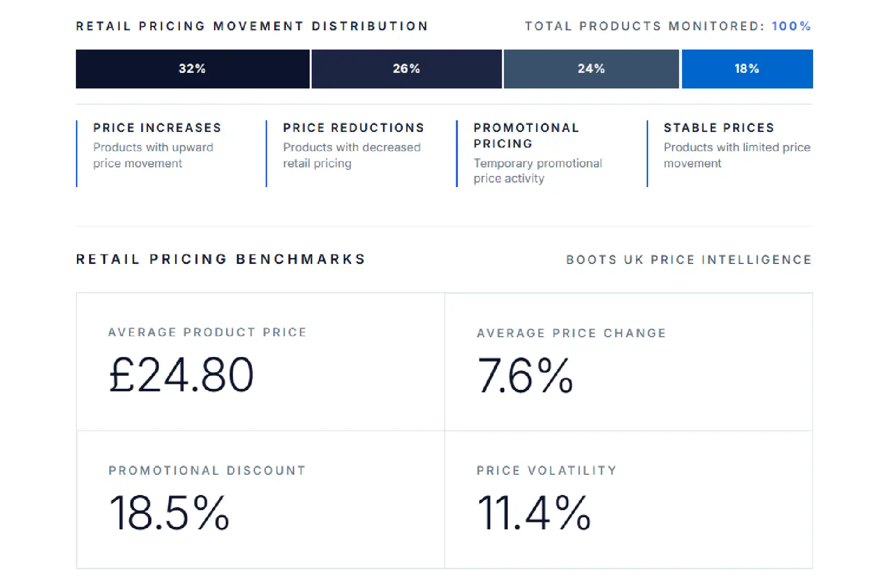Select the 18.5% value
890x588 pixels.
tap(169, 513)
